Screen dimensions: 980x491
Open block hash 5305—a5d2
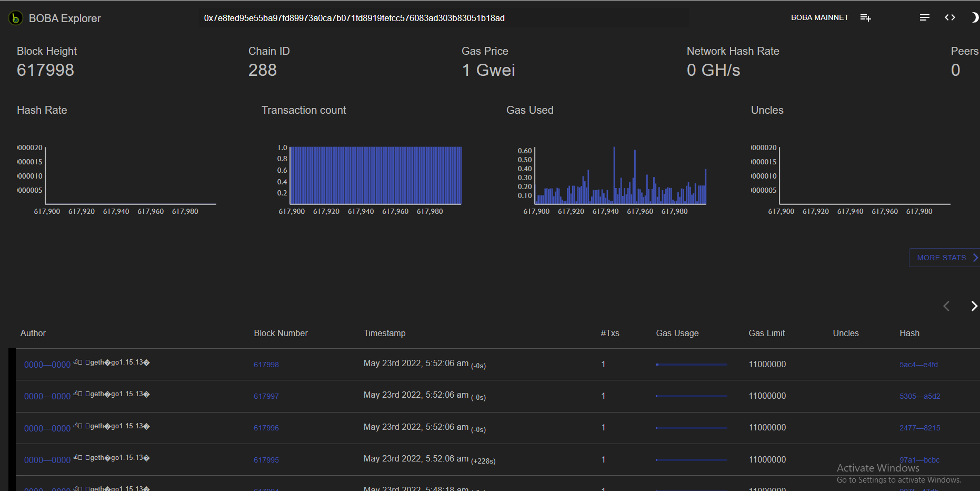tap(919, 396)
